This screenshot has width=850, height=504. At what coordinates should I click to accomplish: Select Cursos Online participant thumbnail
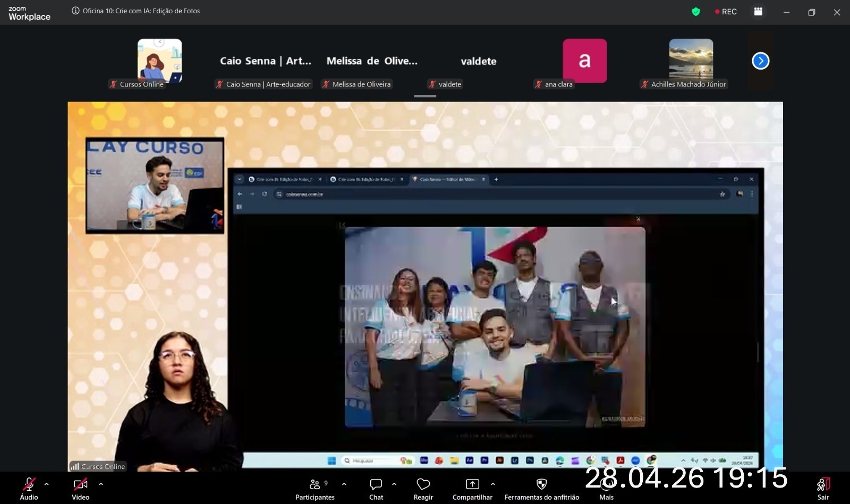point(159,61)
